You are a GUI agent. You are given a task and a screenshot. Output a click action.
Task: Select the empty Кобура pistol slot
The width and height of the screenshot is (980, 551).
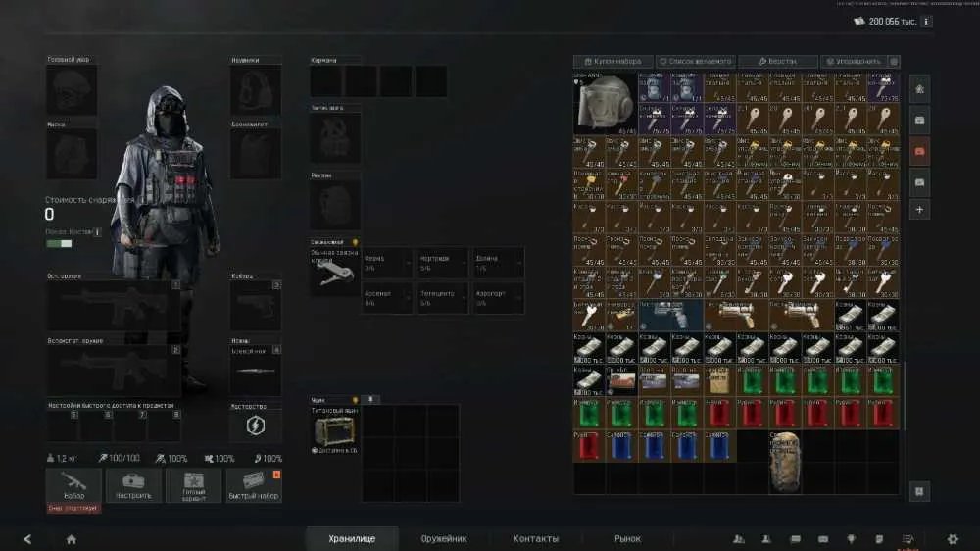255,305
